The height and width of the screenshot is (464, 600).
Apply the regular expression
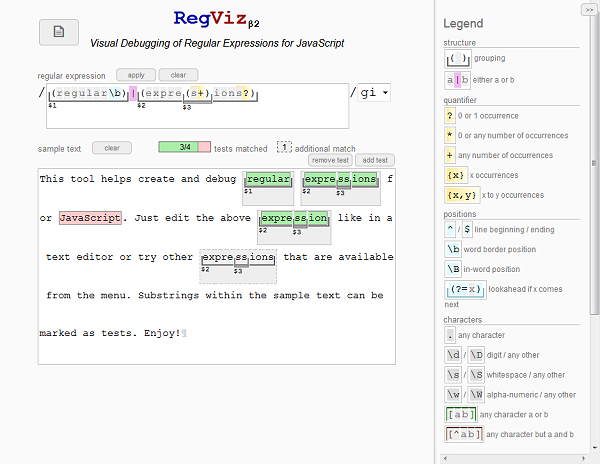coord(136,75)
